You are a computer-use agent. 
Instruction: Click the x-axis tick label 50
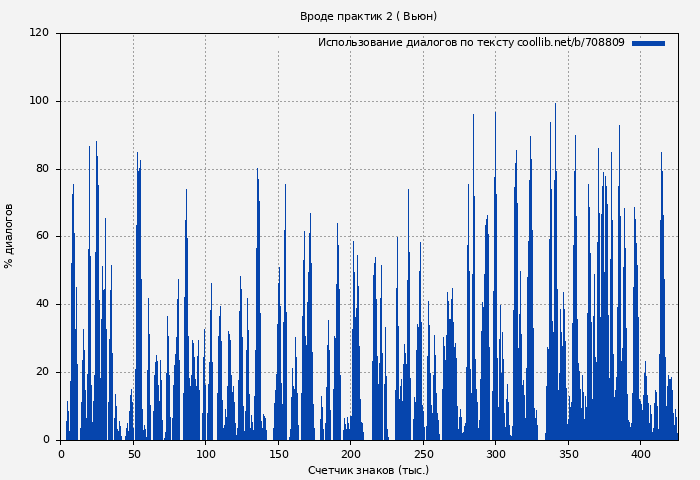tap(133, 454)
